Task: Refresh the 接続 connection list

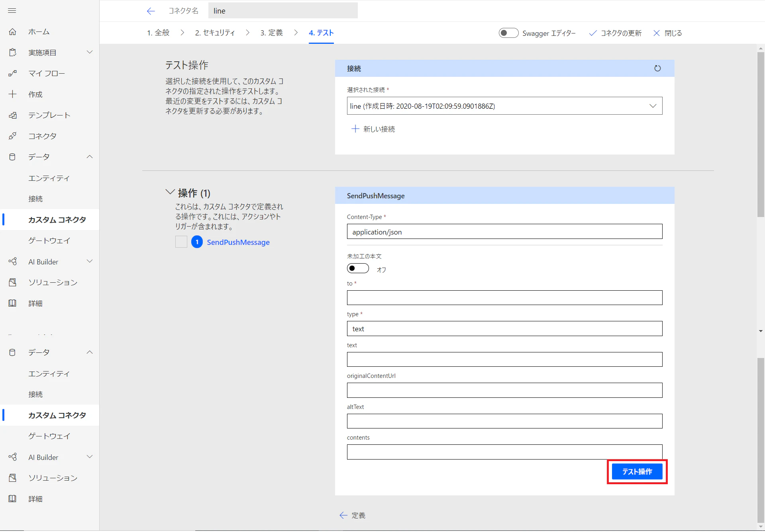Action: coord(657,68)
